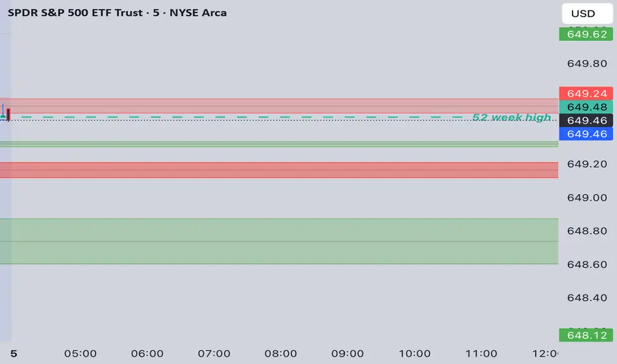Click the 11:00 time axis label
The image size is (617, 364).
click(481, 353)
